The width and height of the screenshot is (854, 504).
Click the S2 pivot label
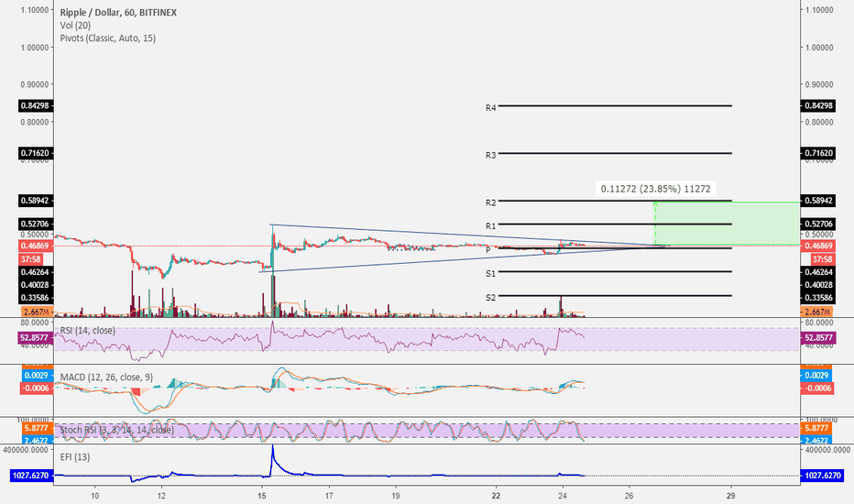491,298
